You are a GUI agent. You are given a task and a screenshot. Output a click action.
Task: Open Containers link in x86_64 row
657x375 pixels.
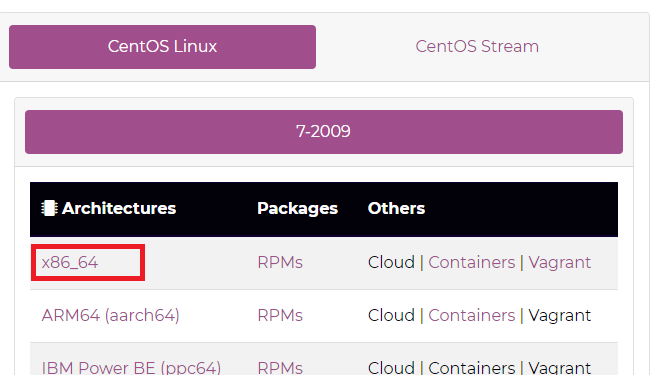(x=471, y=263)
